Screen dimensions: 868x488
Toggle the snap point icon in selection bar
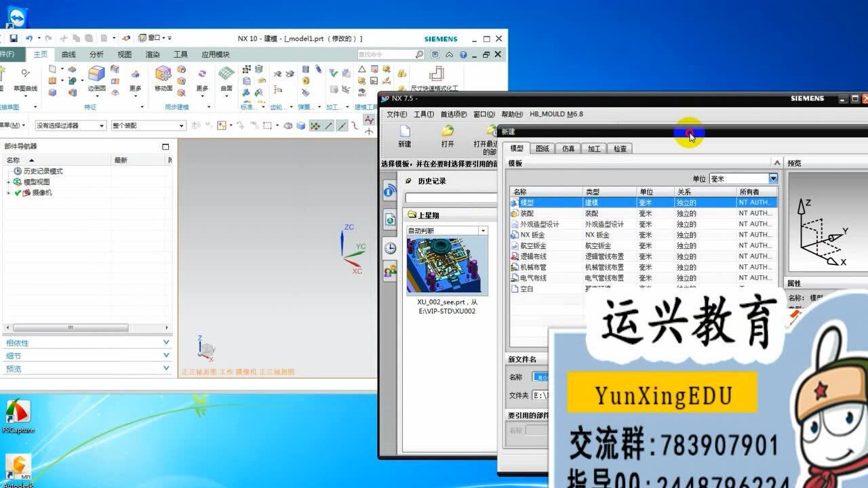point(315,125)
